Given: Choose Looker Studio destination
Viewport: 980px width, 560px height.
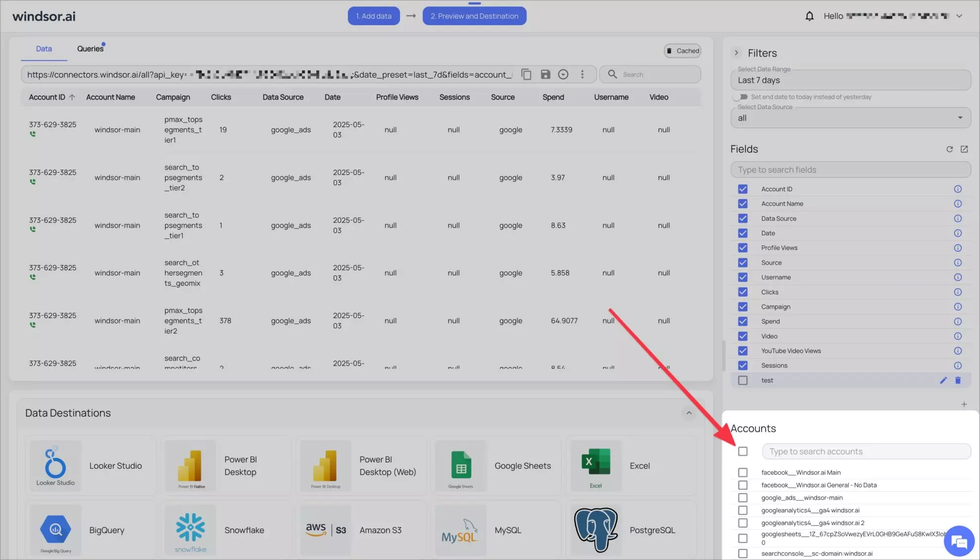Looking at the screenshot, I should tap(91, 466).
